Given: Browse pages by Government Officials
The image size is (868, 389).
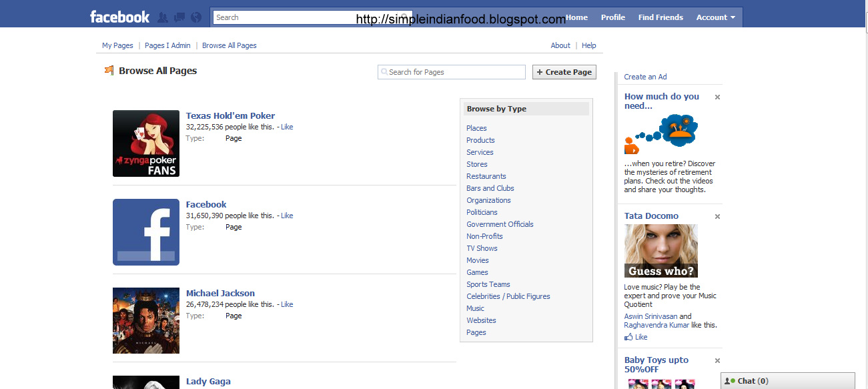Looking at the screenshot, I should pos(500,224).
